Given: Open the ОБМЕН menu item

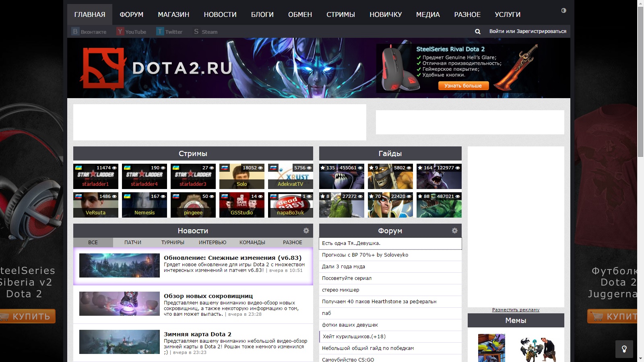Looking at the screenshot, I should 300,14.
